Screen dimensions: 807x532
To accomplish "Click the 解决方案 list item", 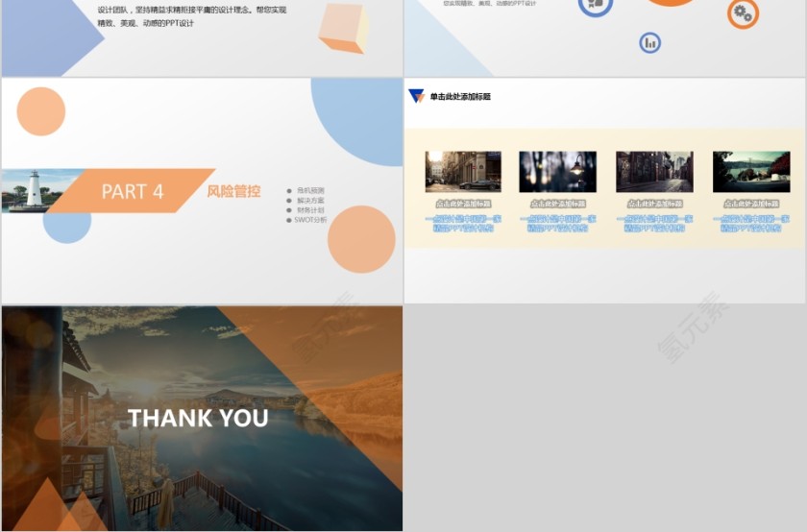I will coord(310,200).
